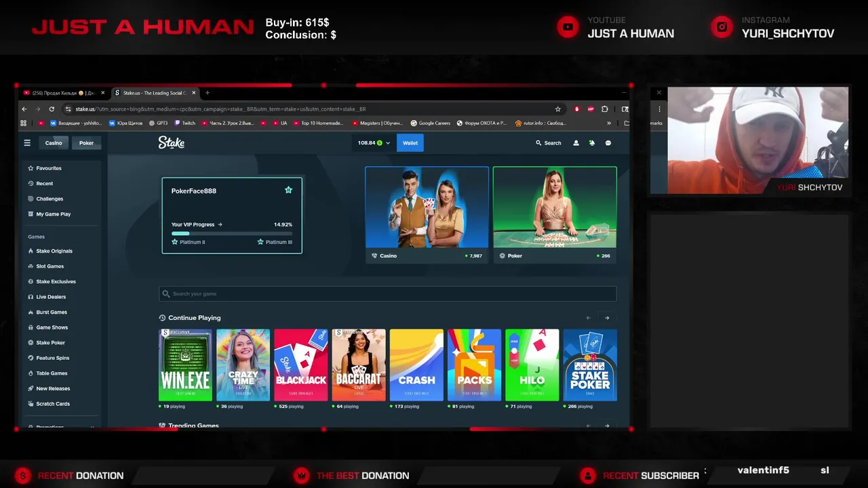Open Recent in the sidebar
Image resolution: width=868 pixels, height=488 pixels.
click(45, 184)
